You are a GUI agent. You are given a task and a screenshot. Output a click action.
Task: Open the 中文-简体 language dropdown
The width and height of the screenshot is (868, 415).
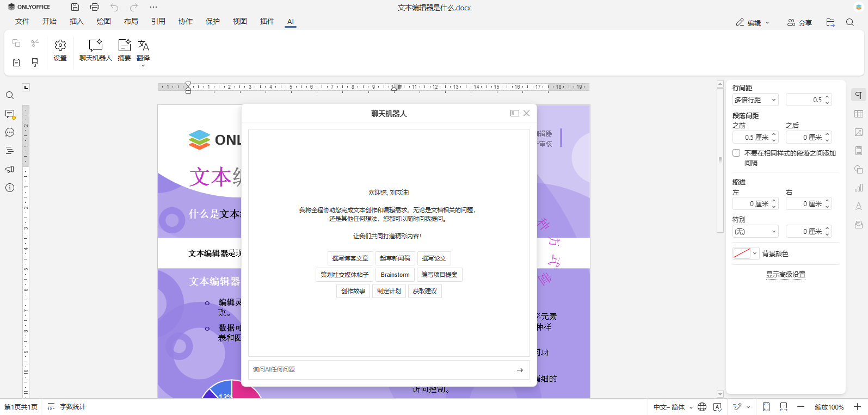[673, 407]
